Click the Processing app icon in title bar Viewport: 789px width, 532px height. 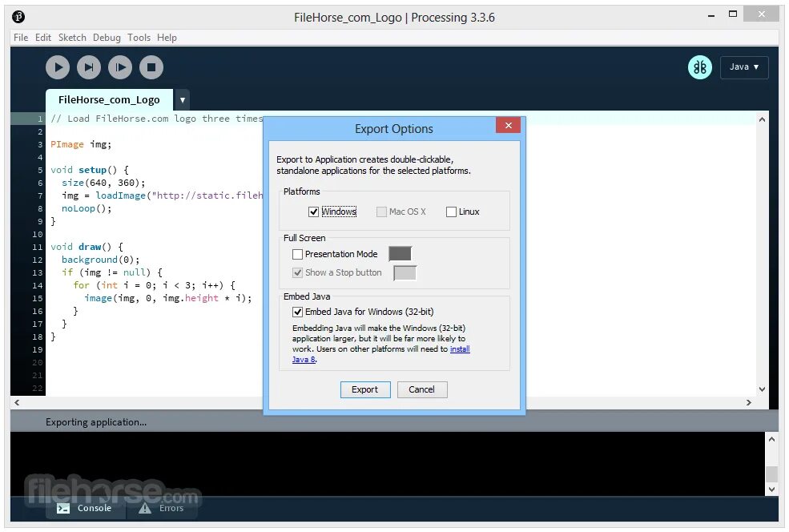point(18,17)
